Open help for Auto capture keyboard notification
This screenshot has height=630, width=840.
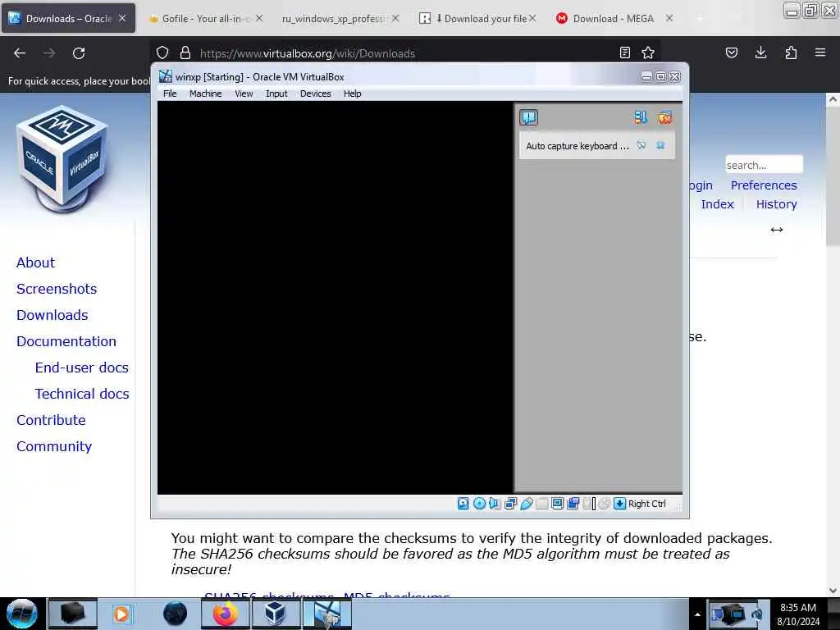641,145
